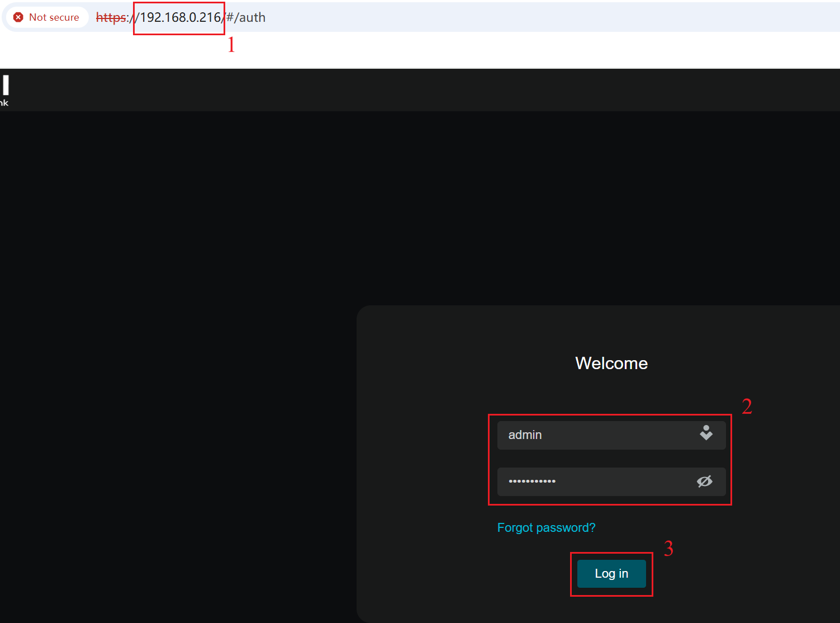
Task: Open the Forgot password link
Action: 546,527
